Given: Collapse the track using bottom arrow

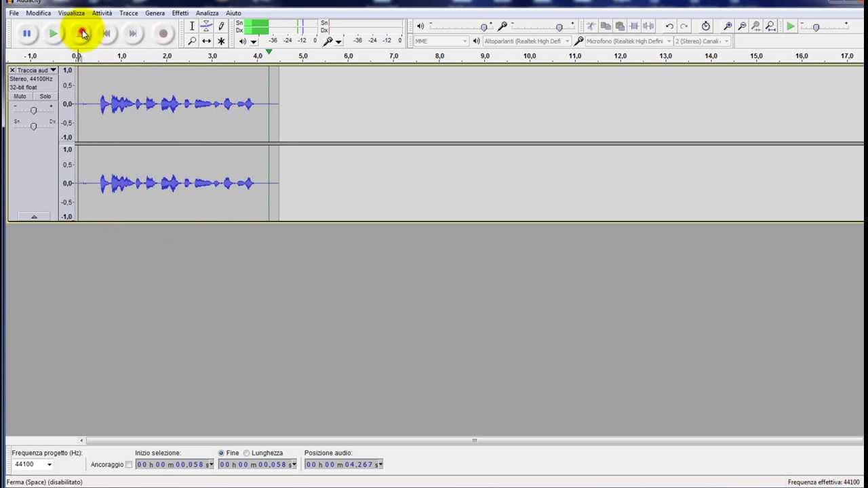Looking at the screenshot, I should [x=33, y=216].
